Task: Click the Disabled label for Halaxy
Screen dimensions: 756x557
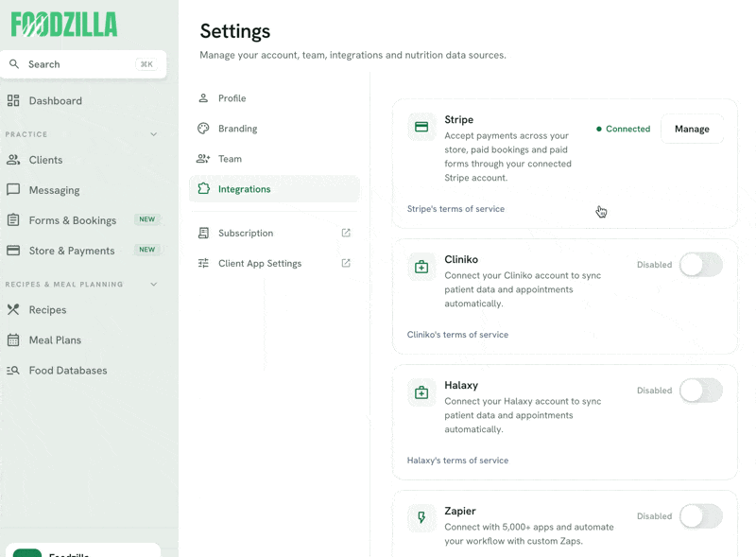Action: (654, 391)
